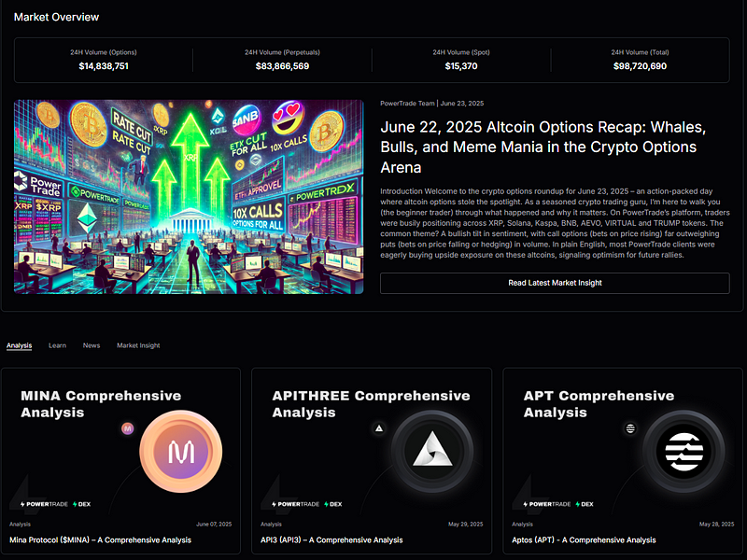Click 24H Volume (Spot) label
Screen dimensions: 747x560
pos(461,52)
